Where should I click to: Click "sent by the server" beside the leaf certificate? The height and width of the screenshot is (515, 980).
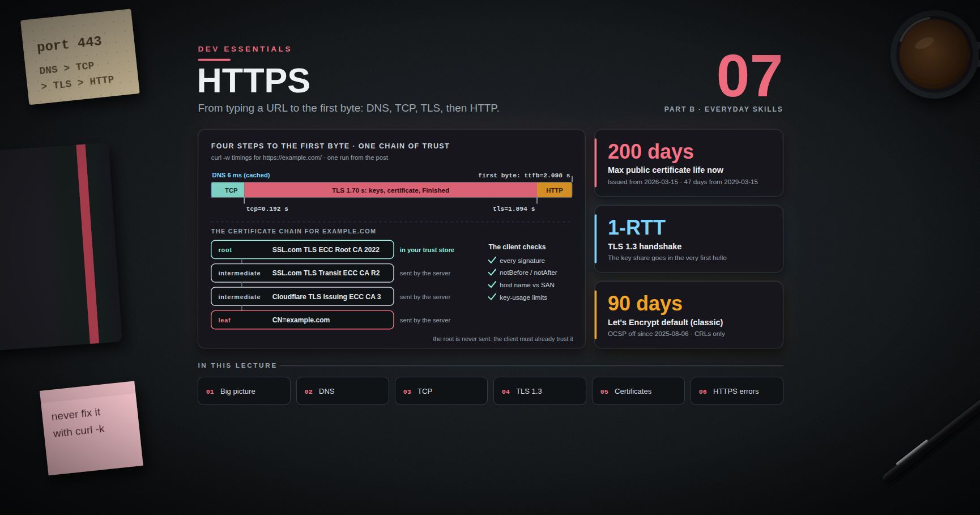coord(425,320)
